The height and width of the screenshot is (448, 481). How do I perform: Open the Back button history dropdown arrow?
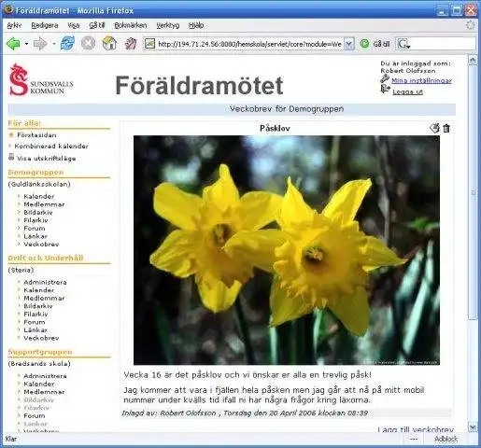pos(26,44)
